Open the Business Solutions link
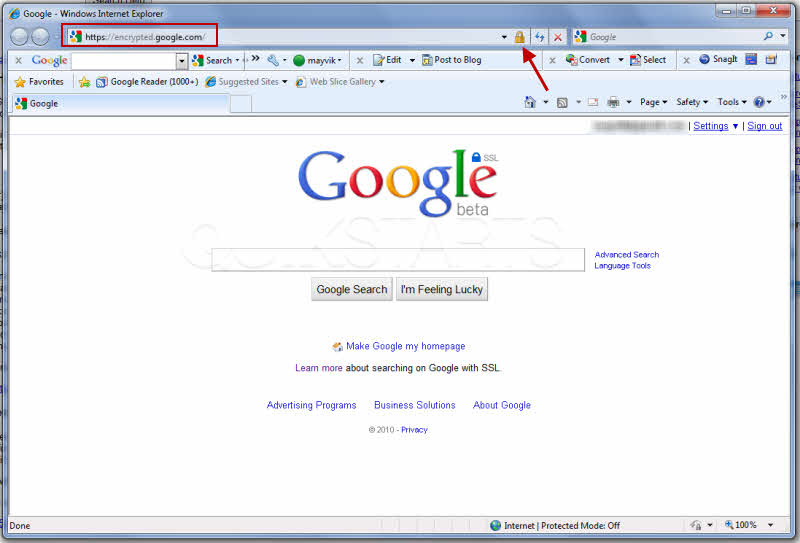 point(414,405)
